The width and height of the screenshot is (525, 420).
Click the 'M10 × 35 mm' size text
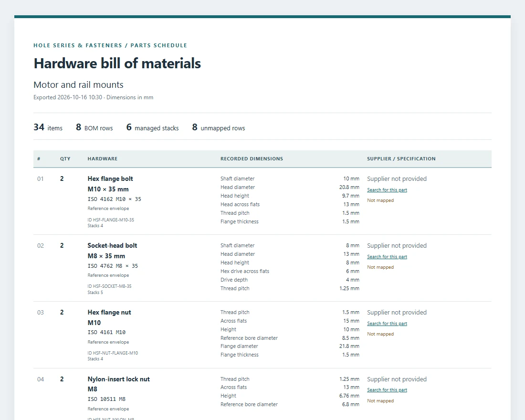pyautogui.click(x=108, y=189)
